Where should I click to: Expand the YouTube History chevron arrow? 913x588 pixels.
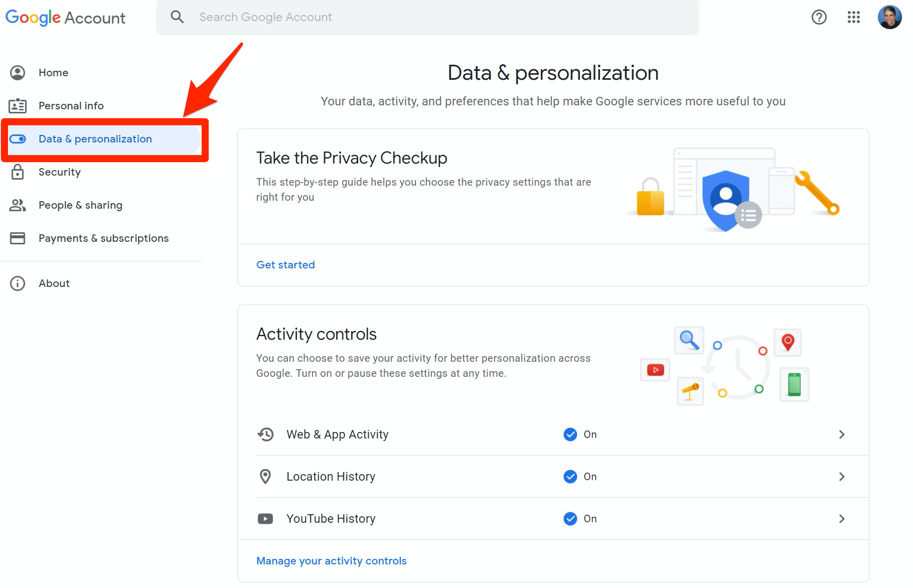click(842, 519)
